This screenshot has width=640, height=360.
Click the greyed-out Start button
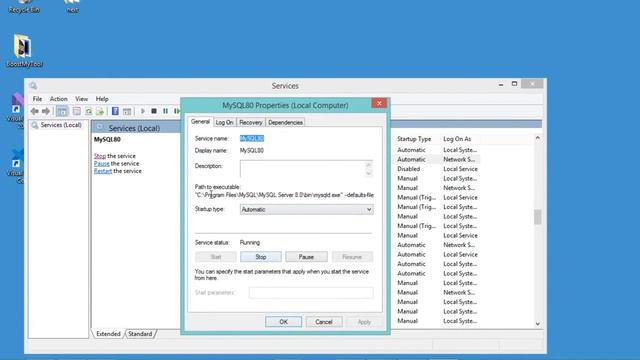[x=216, y=257]
